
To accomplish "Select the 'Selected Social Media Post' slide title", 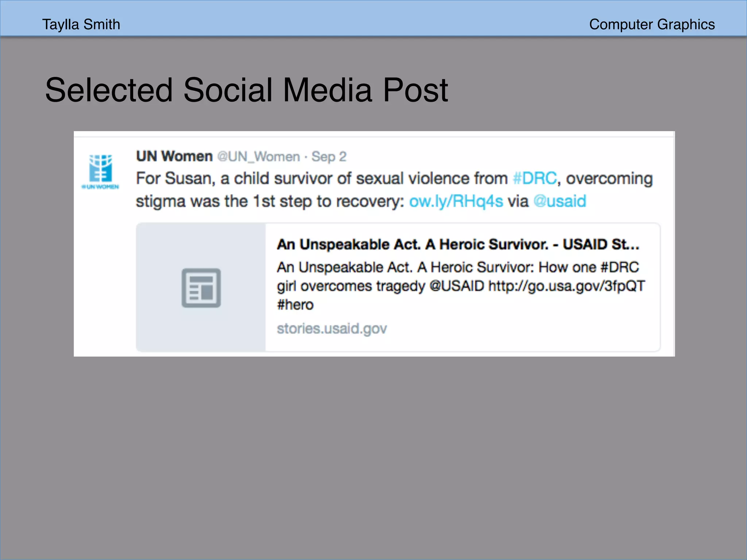I will tap(246, 90).
